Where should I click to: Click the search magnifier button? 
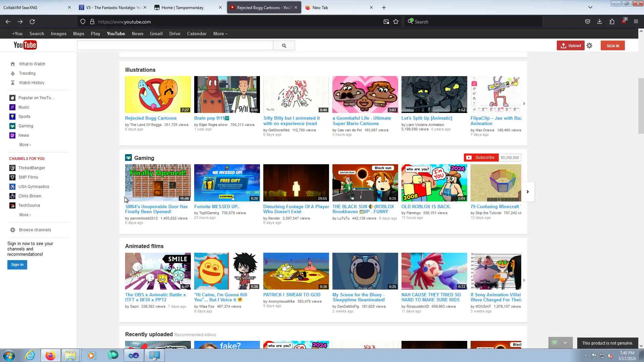click(x=284, y=46)
